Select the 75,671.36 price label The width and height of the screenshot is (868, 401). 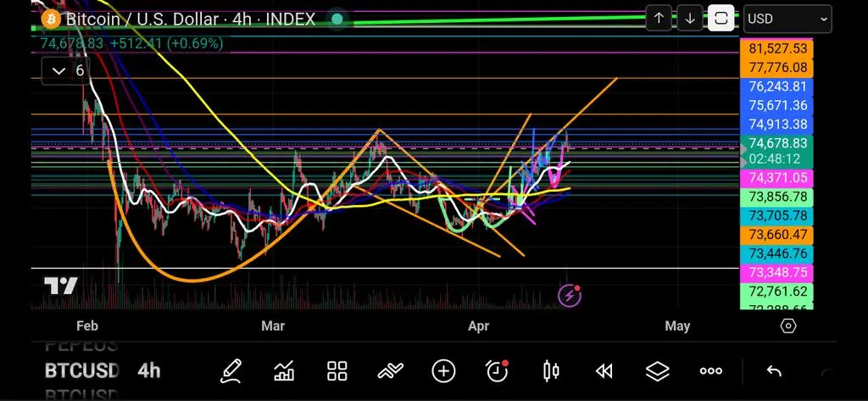point(777,105)
